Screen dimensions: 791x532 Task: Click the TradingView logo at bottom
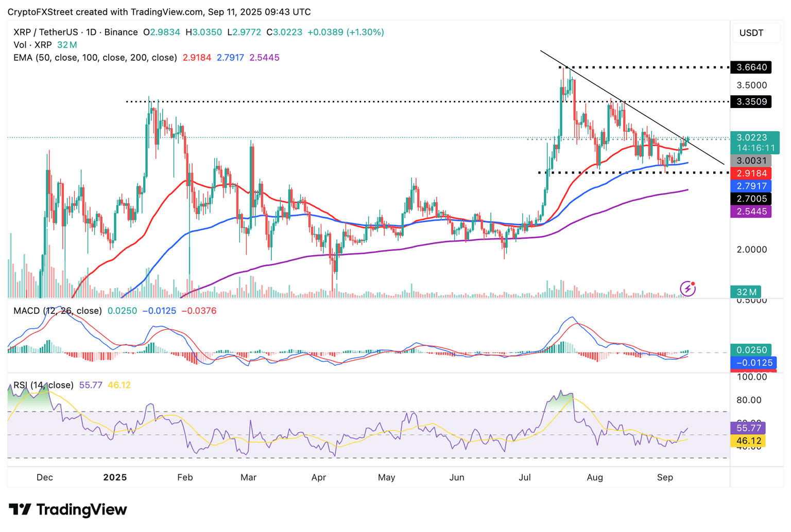click(67, 509)
